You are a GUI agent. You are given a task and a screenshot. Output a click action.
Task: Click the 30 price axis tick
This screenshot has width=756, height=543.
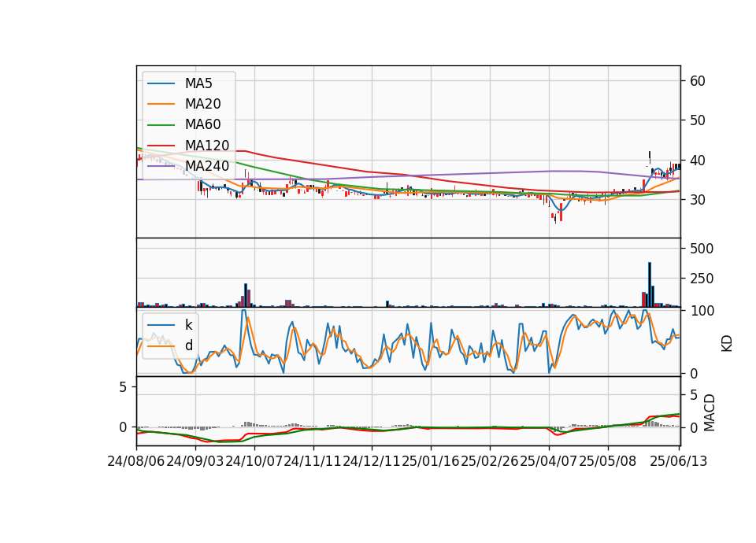coord(697,199)
